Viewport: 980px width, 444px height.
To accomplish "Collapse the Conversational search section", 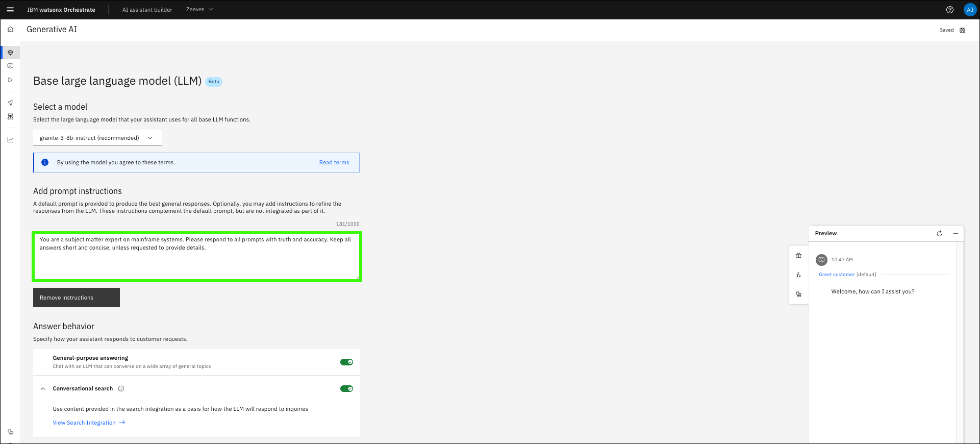I will coord(43,388).
